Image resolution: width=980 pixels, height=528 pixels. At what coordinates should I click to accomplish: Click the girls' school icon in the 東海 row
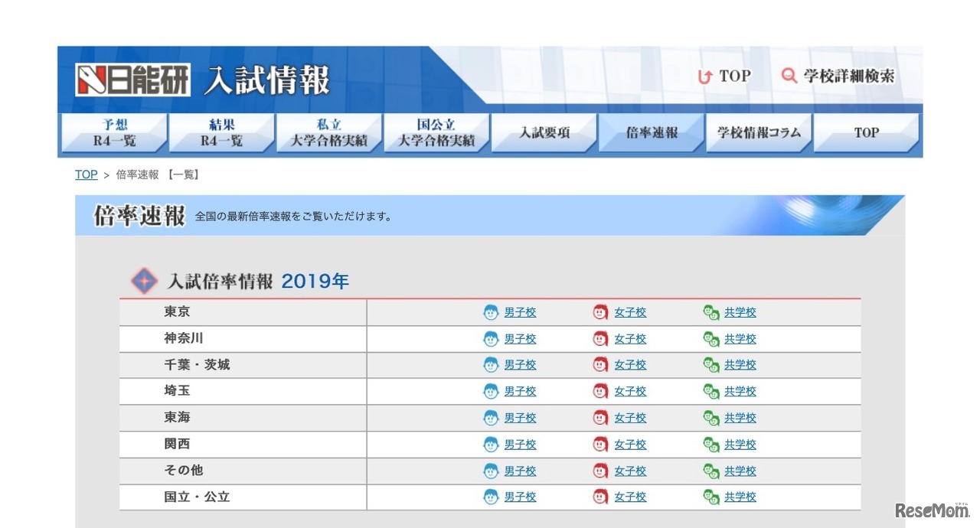(x=601, y=418)
